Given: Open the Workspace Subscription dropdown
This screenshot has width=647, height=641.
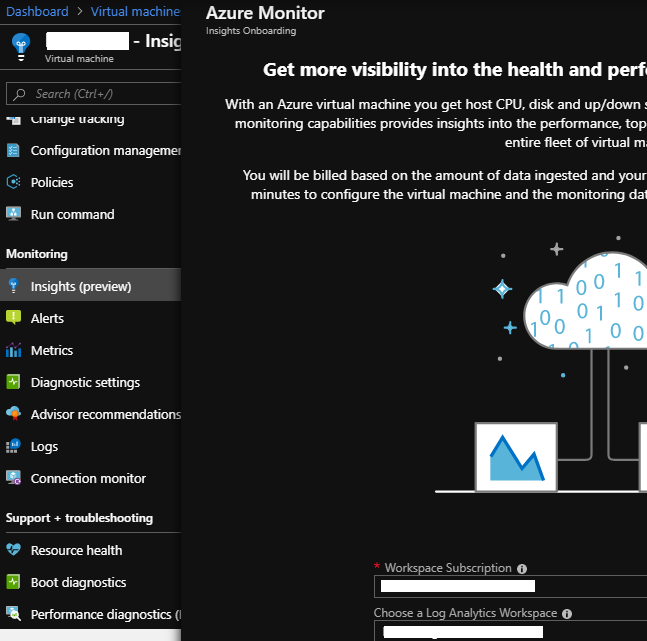Looking at the screenshot, I should (x=510, y=587).
